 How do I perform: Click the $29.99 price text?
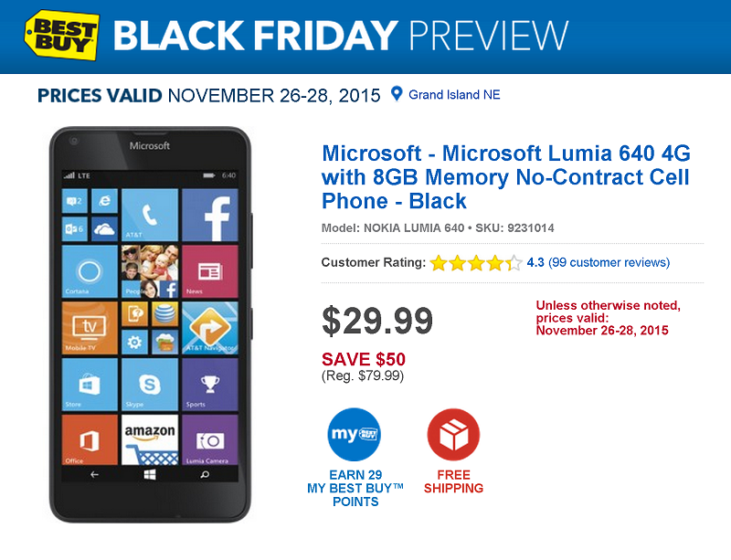coord(377,321)
